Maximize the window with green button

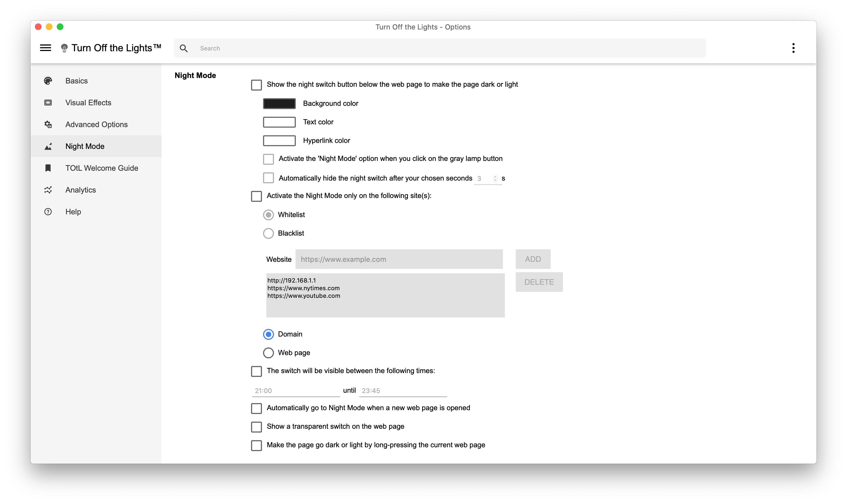(x=60, y=27)
